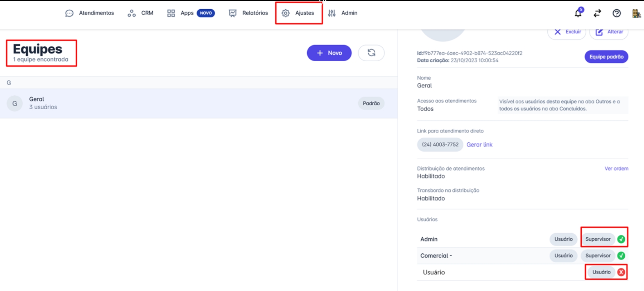Click the building icon in top right

[x=636, y=13]
